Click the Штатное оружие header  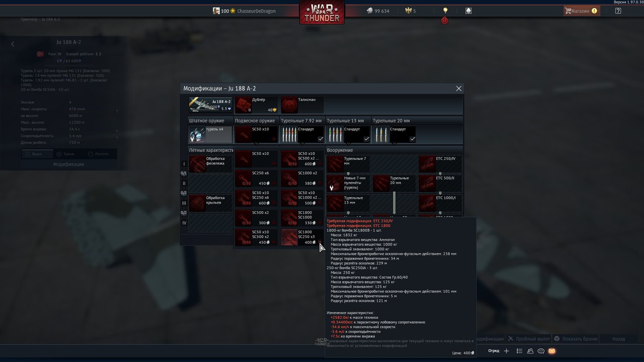pos(210,121)
